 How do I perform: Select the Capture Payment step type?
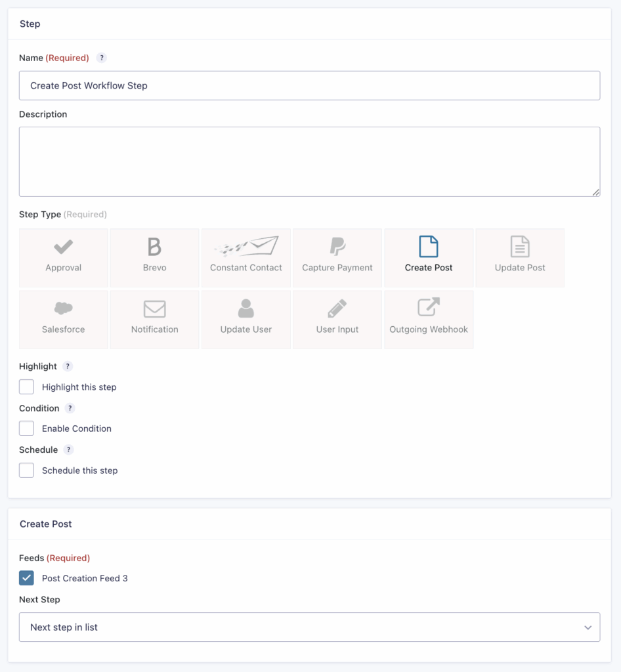click(337, 257)
